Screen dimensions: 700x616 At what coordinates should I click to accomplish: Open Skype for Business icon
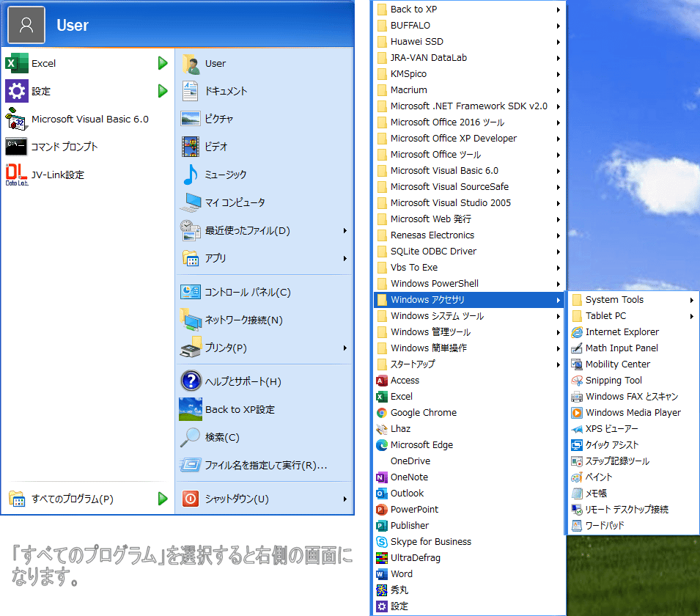coord(382,542)
